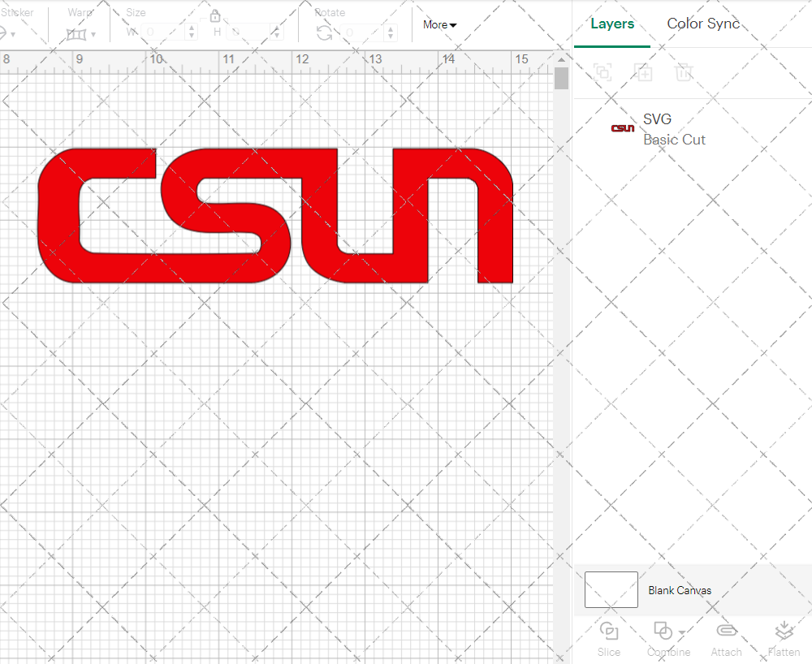Duplicate the layer using the plus icon
This screenshot has height=664, width=812.
[643, 72]
